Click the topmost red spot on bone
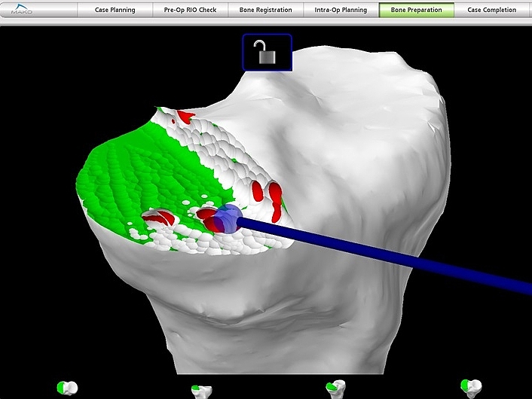532x399 pixels. pyautogui.click(x=183, y=117)
